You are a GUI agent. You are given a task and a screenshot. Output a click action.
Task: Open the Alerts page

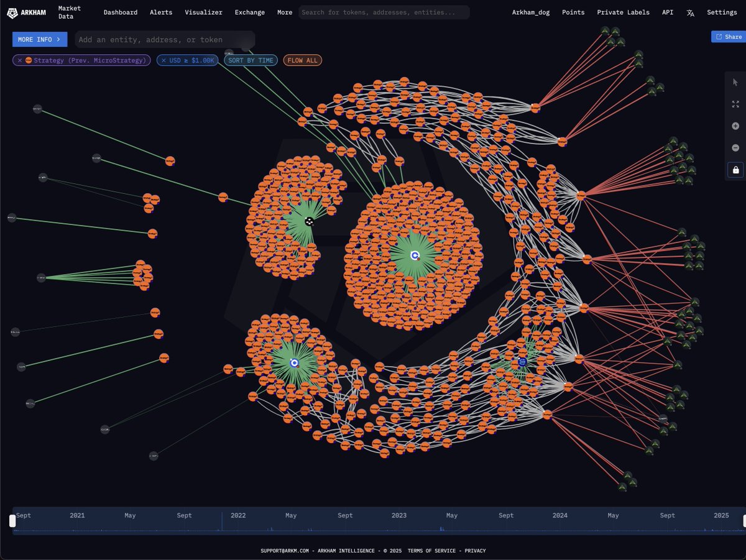161,12
